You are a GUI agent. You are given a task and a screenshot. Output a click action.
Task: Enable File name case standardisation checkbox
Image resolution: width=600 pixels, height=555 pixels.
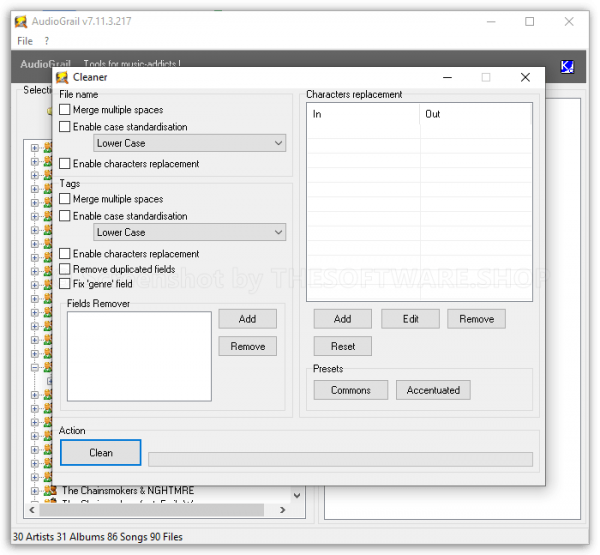(x=65, y=126)
